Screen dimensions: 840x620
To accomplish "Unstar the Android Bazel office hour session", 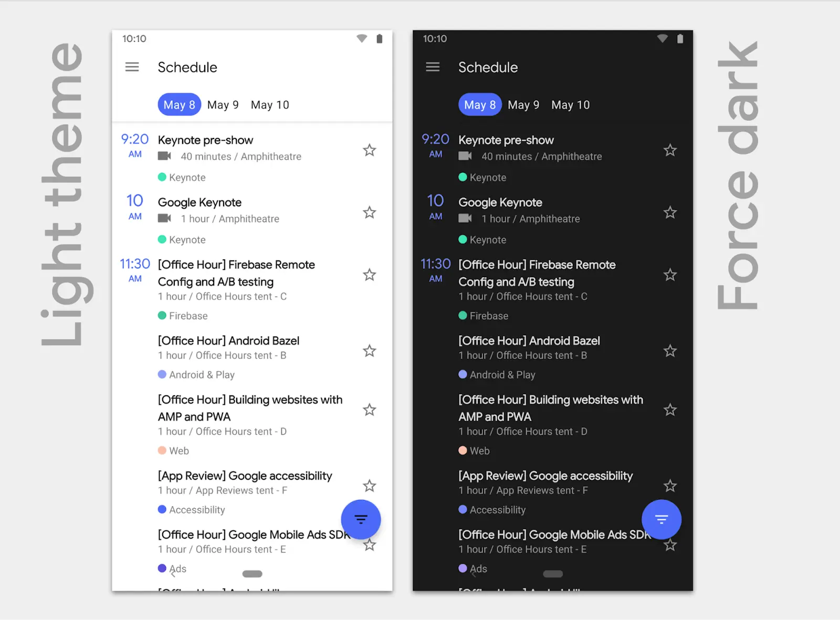I will point(369,351).
